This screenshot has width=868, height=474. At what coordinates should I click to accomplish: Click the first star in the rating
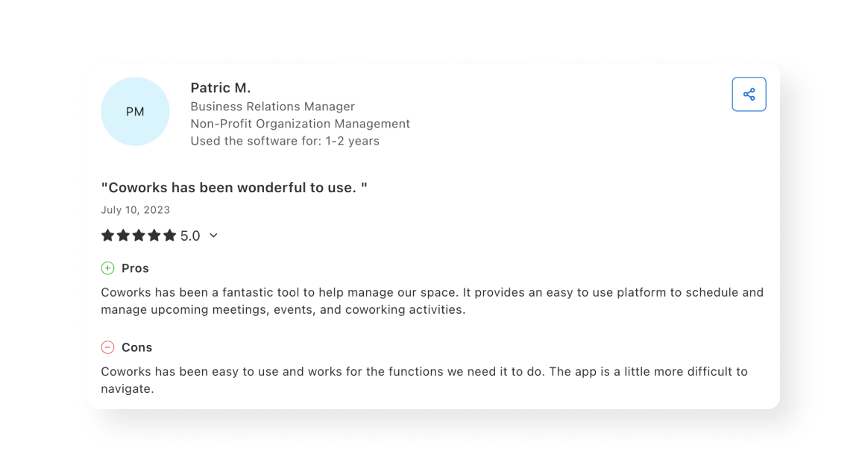pos(108,236)
